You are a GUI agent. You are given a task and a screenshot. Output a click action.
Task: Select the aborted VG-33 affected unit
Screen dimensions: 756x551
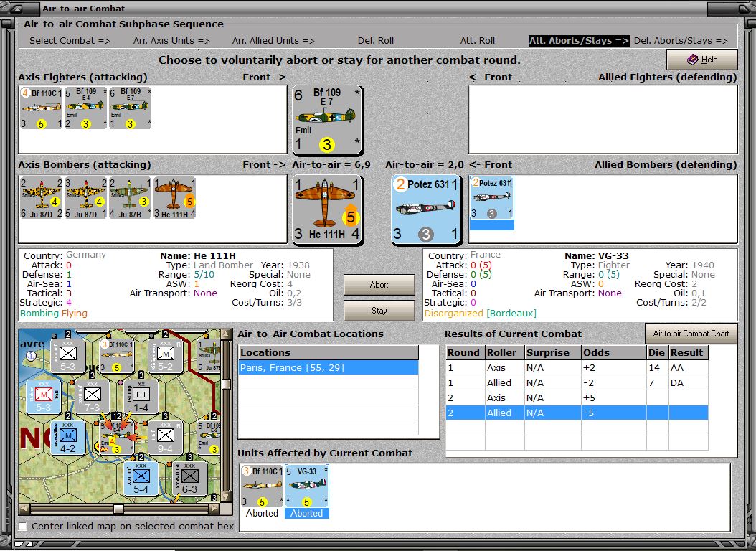coord(307,491)
